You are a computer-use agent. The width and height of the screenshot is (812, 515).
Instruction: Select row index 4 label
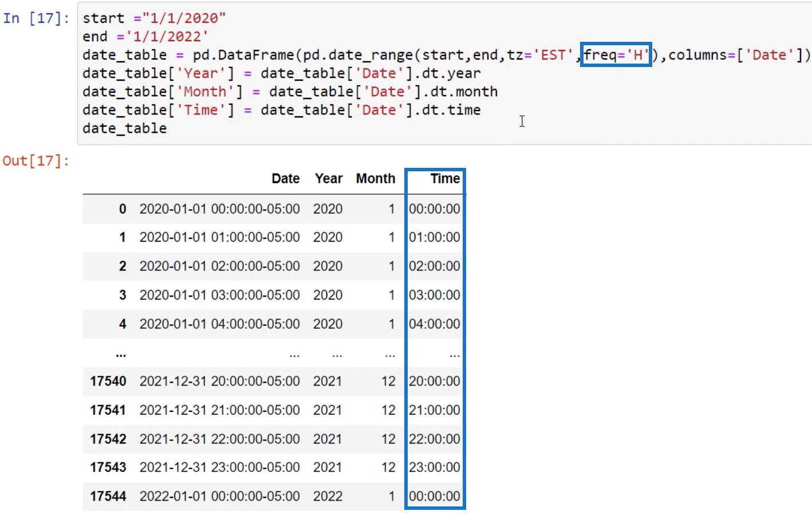[123, 324]
